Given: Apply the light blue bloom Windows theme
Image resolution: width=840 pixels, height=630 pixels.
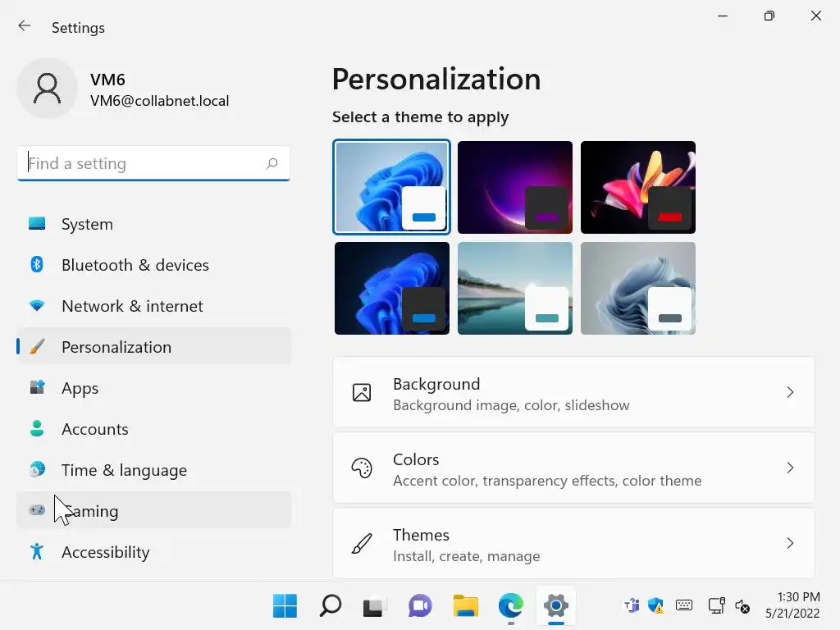Looking at the screenshot, I should 391,187.
